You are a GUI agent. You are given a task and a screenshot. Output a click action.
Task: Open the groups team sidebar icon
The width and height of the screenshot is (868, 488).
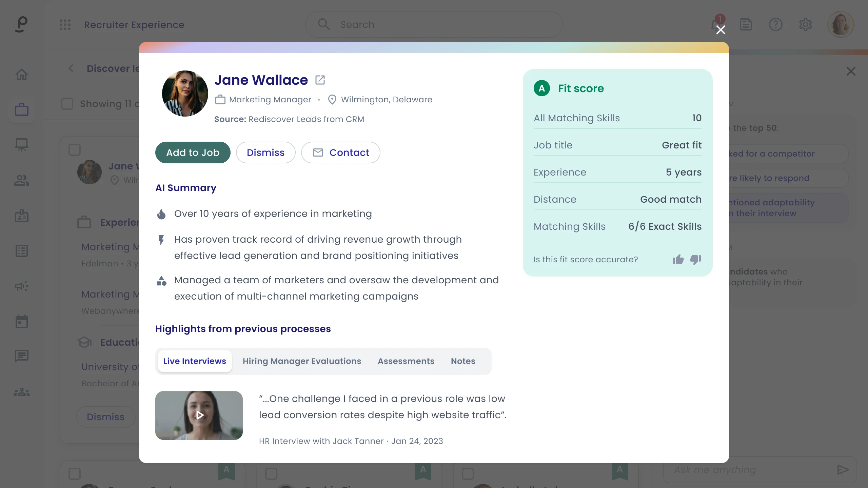(22, 392)
